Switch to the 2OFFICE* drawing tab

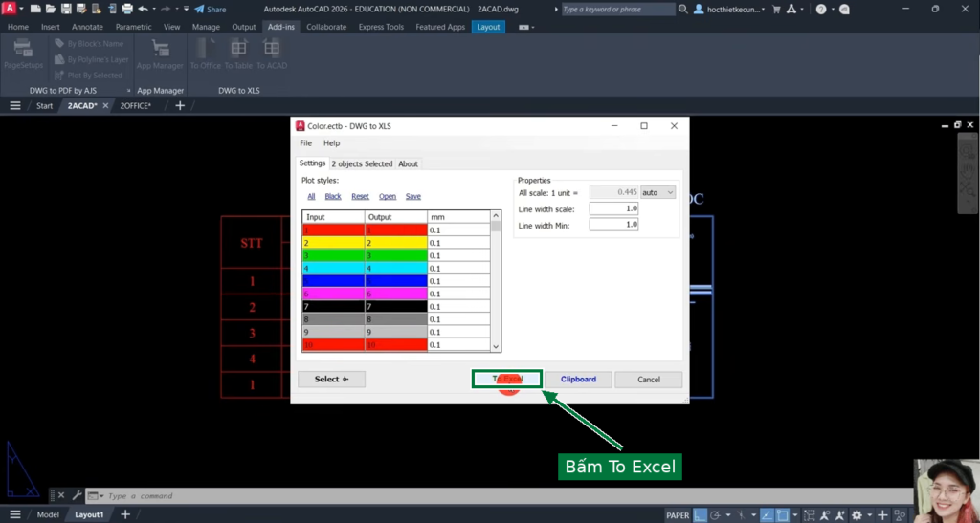[x=136, y=105]
